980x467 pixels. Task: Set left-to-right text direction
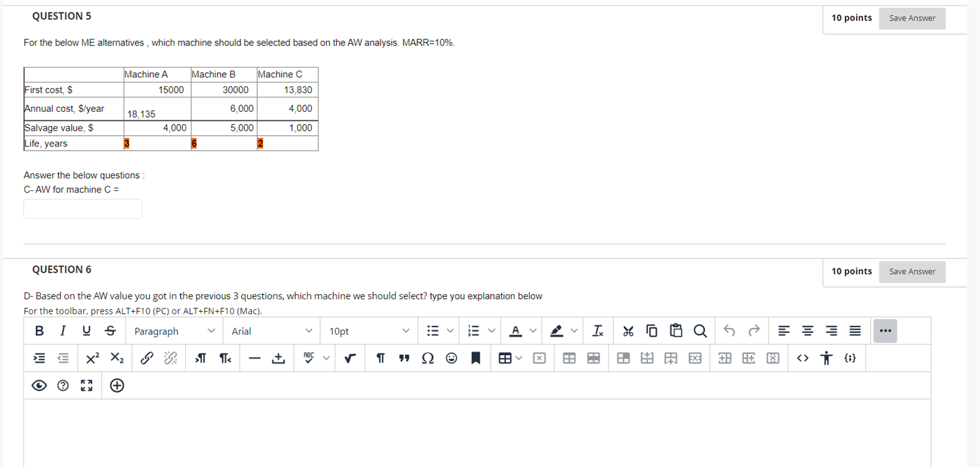201,358
